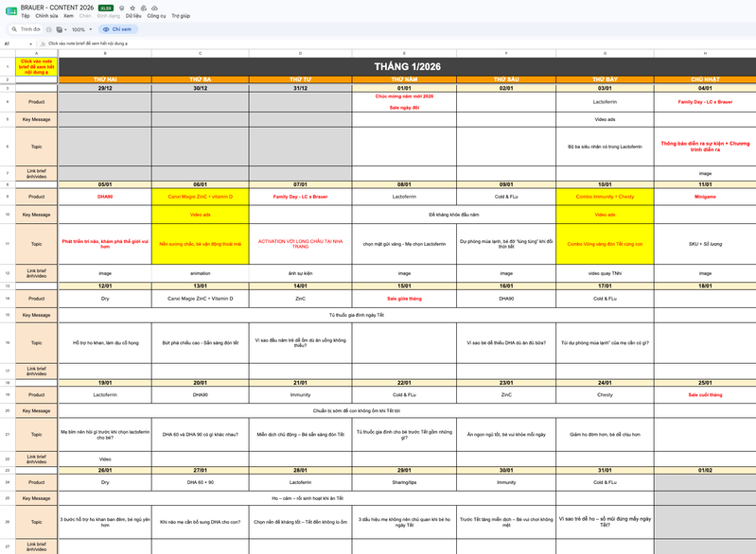
Task: Click the move-to-folder icon beside the star
Action: pos(144,8)
